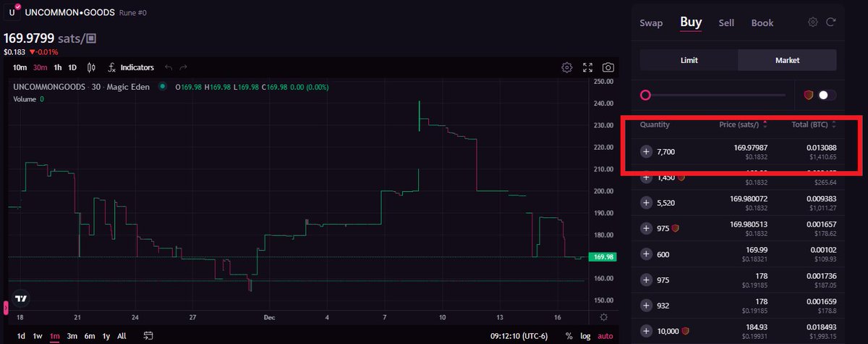The width and height of the screenshot is (868, 344).
Task: Open the Indicators menu
Action: (130, 67)
